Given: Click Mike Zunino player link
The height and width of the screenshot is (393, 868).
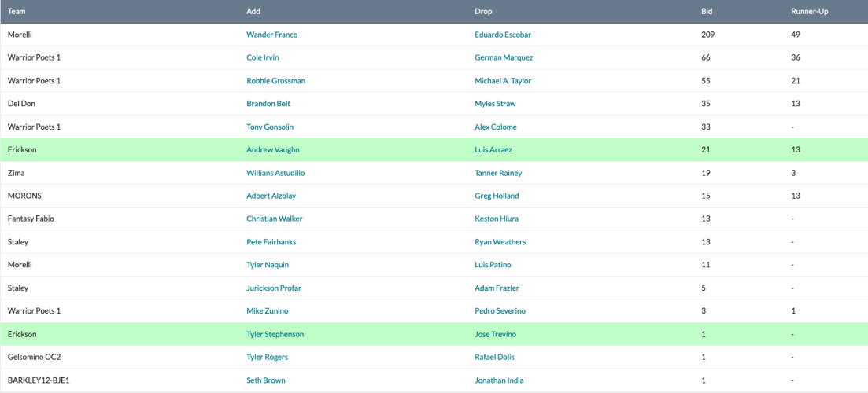Looking at the screenshot, I should point(268,311).
